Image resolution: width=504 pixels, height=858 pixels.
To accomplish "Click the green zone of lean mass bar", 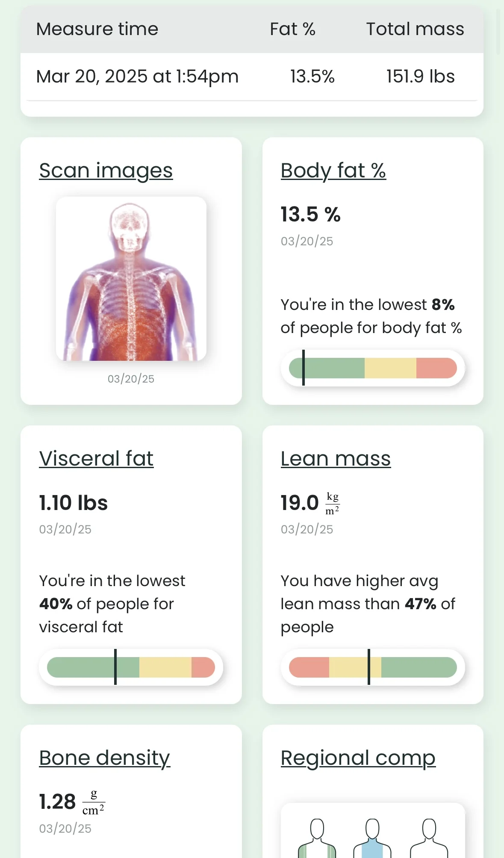I will (418, 667).
